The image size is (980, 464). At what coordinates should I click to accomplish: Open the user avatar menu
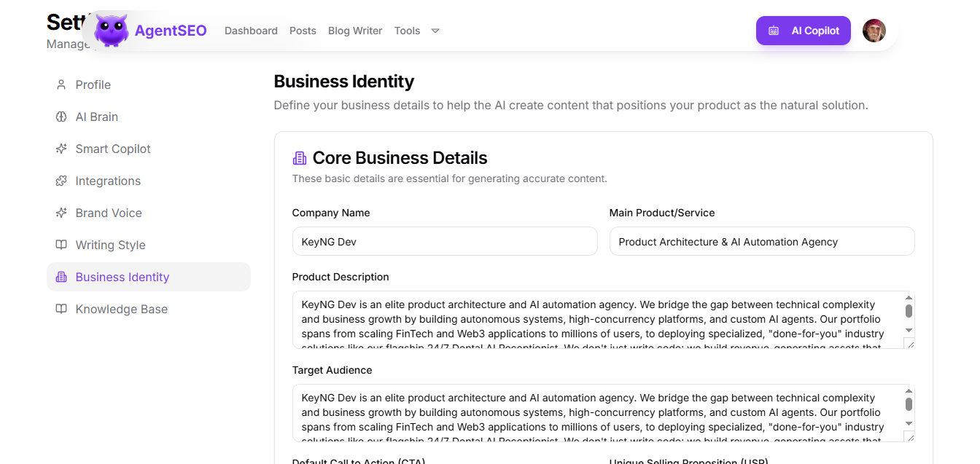874,30
